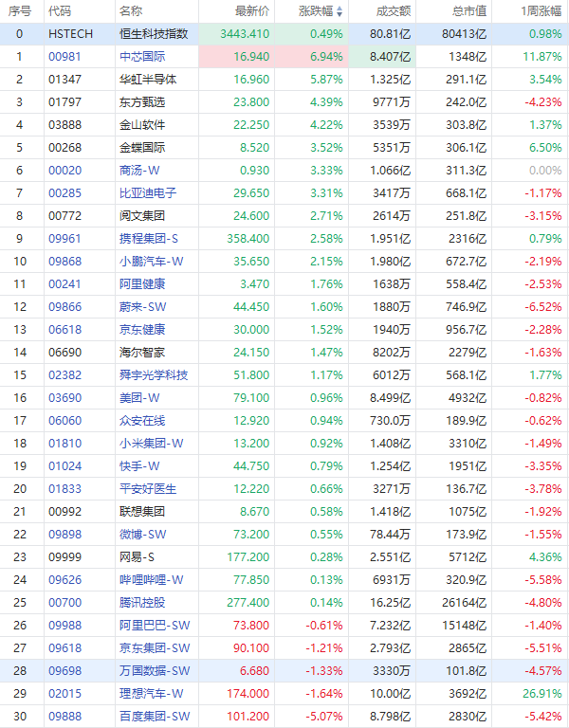This screenshot has width=569, height=728.
Task: Sort by 1周涨幅 column header
Action: [x=541, y=11]
